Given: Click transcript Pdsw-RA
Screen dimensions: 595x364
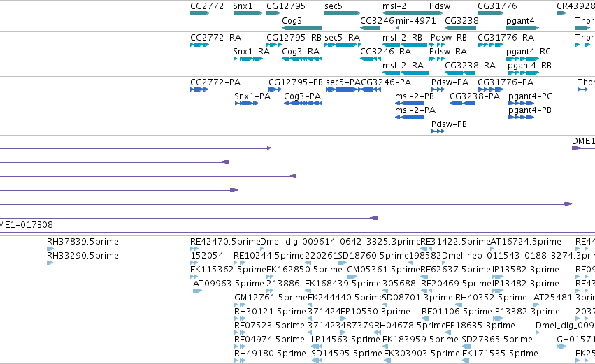Looking at the screenshot, I should 437,59.
